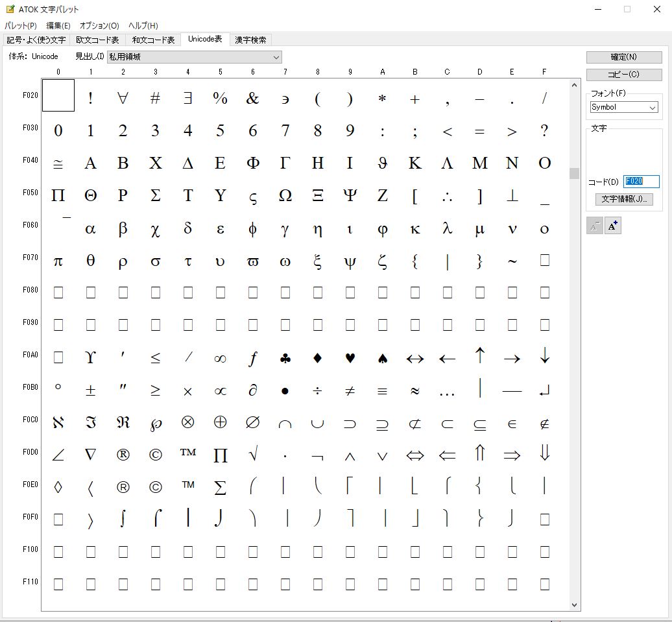Pick the lozenge symbol in row F0E0
The image size is (672, 622).
click(58, 487)
